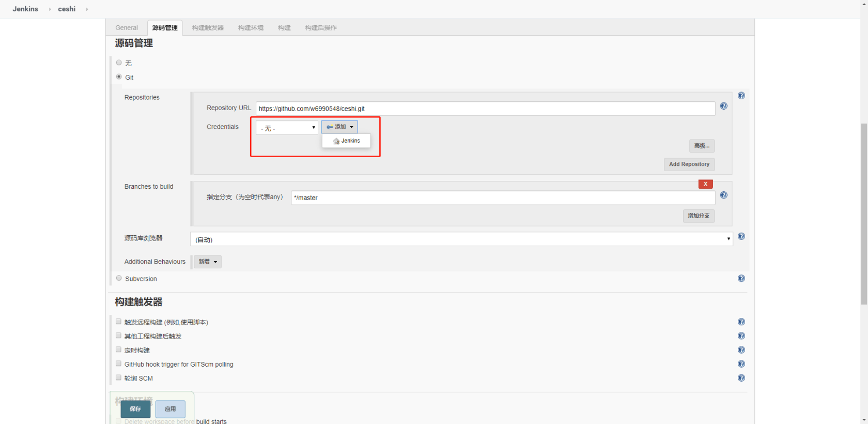Click the Add Repository button

[x=689, y=164]
